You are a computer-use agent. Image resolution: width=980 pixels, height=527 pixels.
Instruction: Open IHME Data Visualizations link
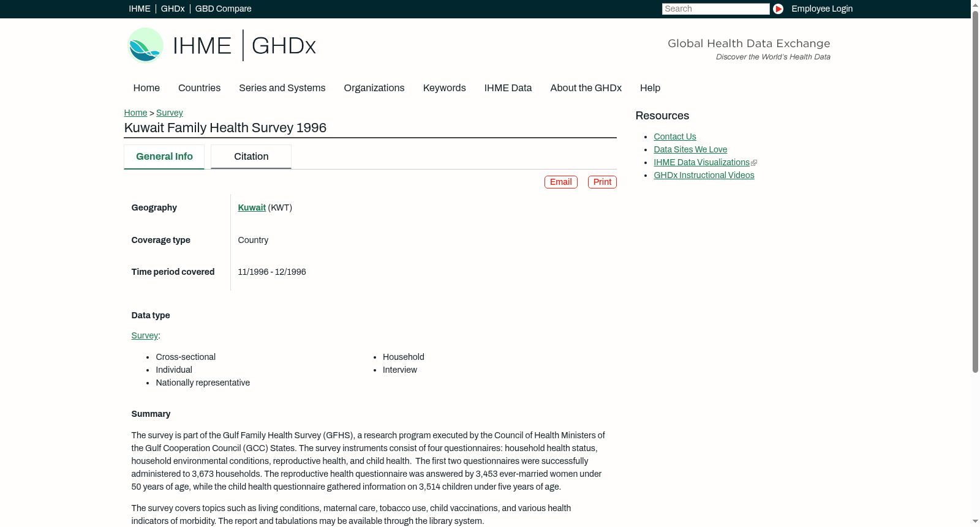coord(701,163)
